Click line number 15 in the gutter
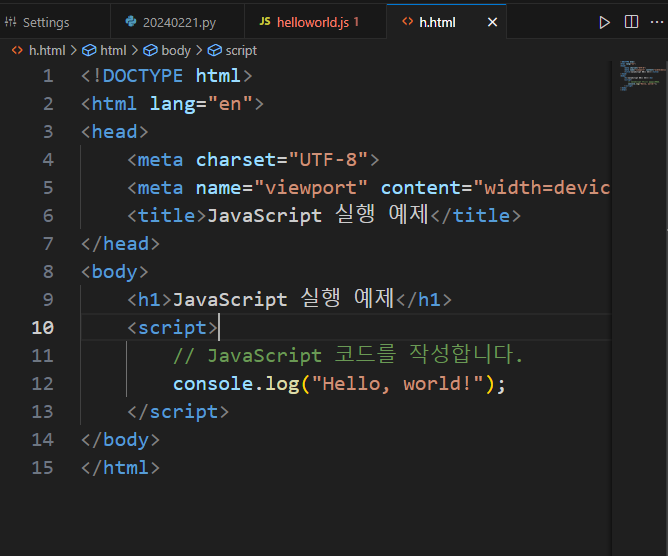Screen dimensions: 668x556 43,468
